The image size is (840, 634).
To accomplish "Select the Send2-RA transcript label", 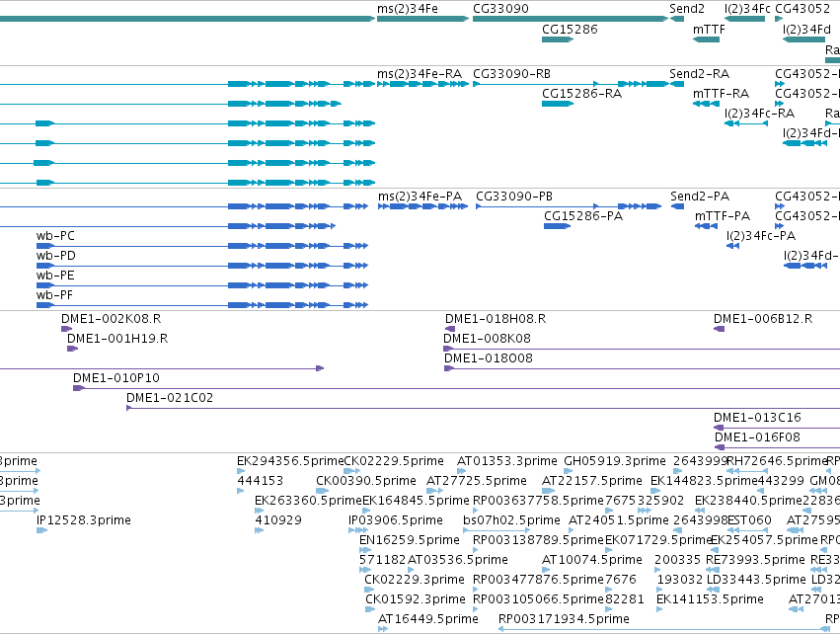I will [699, 73].
